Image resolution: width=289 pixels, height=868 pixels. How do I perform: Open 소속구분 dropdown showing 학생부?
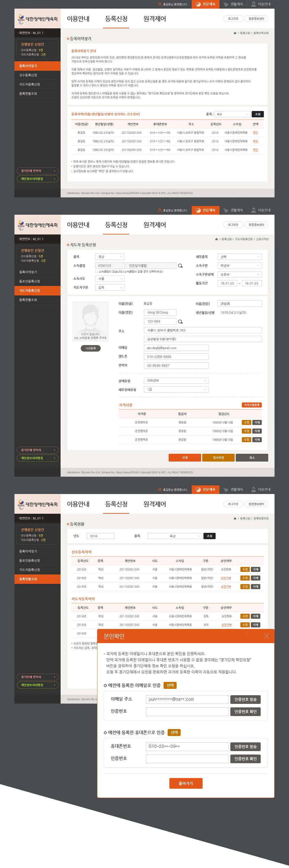click(x=240, y=265)
